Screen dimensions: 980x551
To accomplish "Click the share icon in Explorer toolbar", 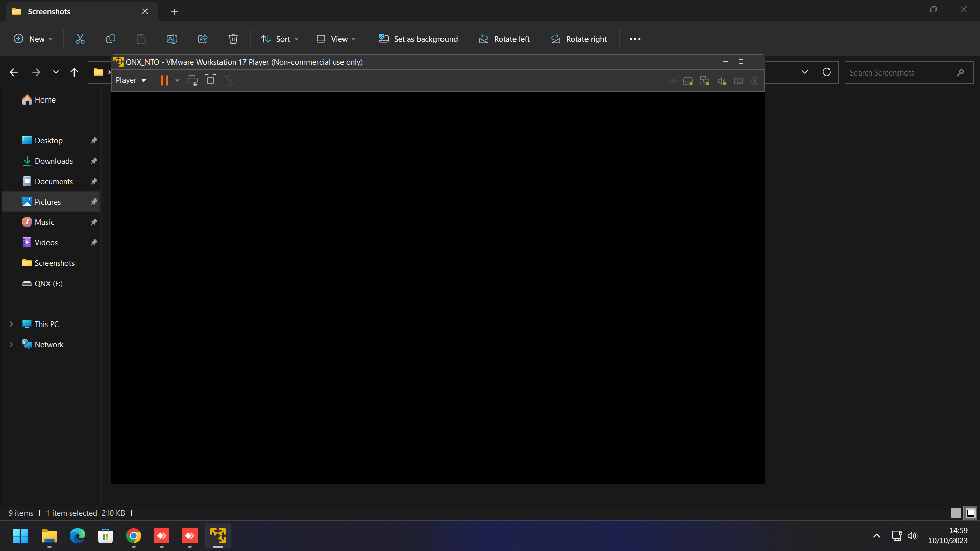I will [203, 39].
